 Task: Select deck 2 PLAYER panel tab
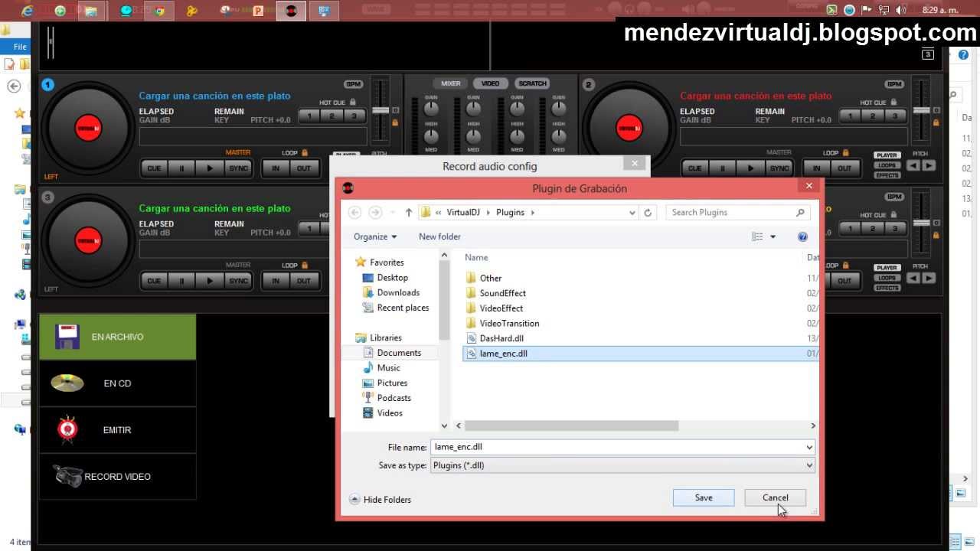pos(887,155)
